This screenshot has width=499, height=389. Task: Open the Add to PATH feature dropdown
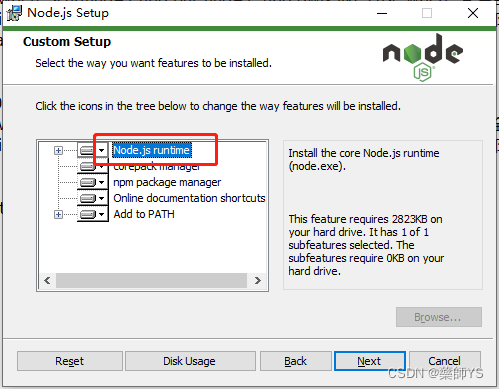(x=93, y=214)
